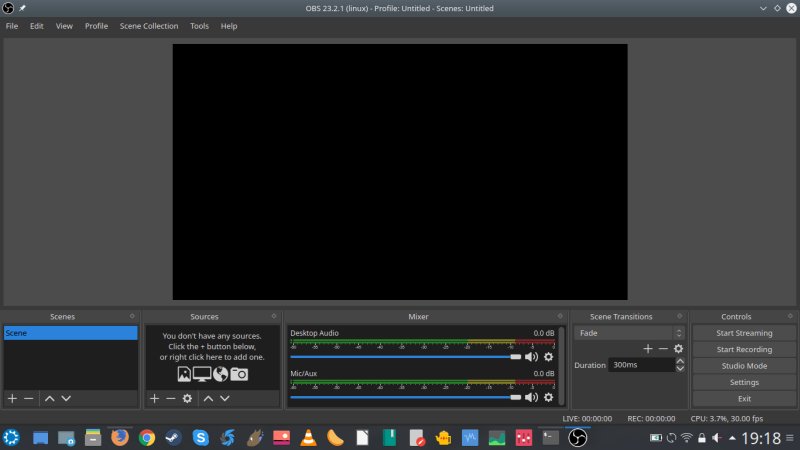Mute the Mic/Aux speaker icon
800x450 pixels.
(531, 397)
